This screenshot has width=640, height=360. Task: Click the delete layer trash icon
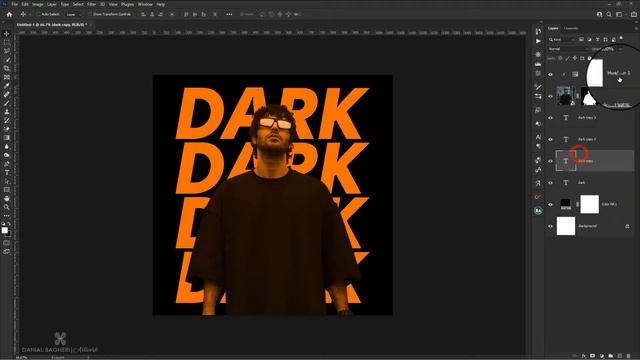(x=629, y=356)
